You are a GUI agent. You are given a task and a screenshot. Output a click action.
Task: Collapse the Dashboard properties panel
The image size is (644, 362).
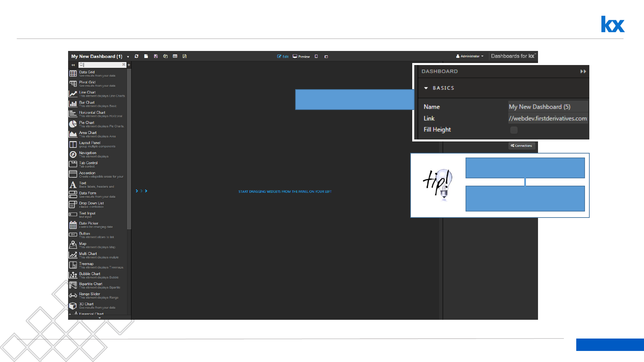(583, 71)
